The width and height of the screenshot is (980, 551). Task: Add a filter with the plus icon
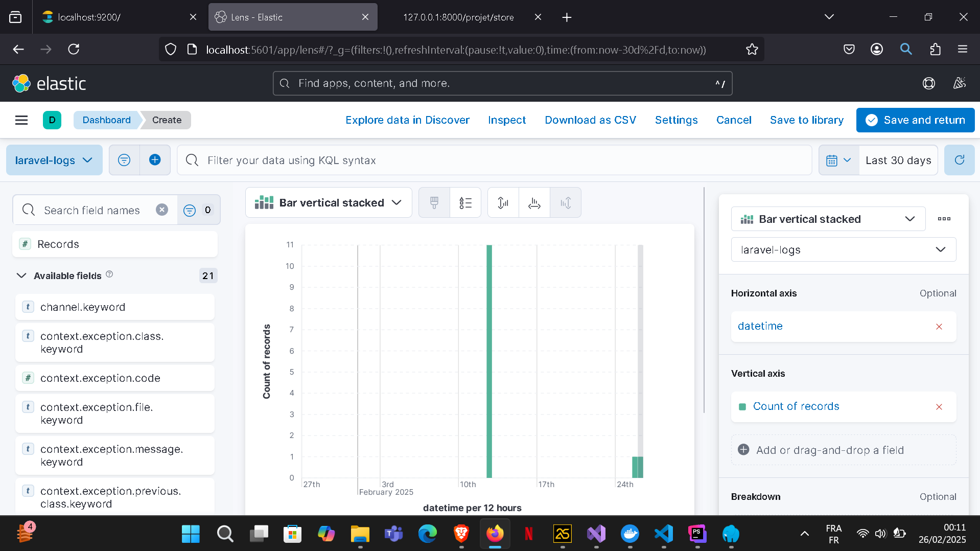[x=155, y=160]
